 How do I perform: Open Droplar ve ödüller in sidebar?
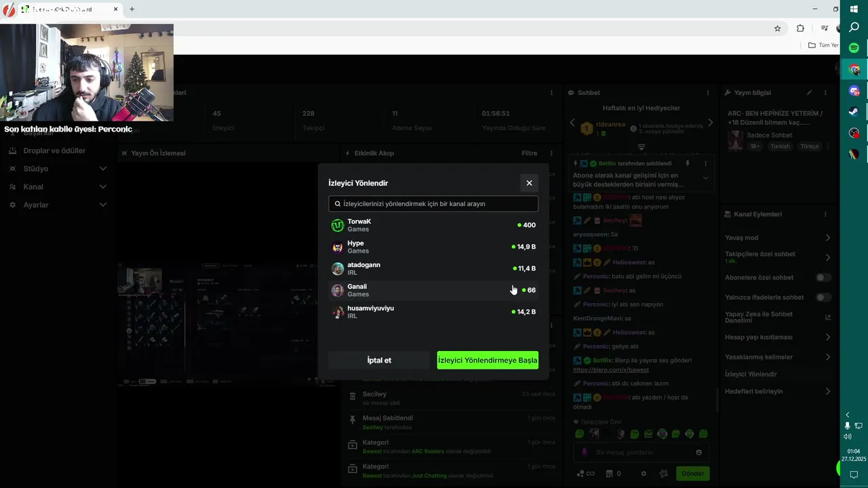[x=54, y=151]
